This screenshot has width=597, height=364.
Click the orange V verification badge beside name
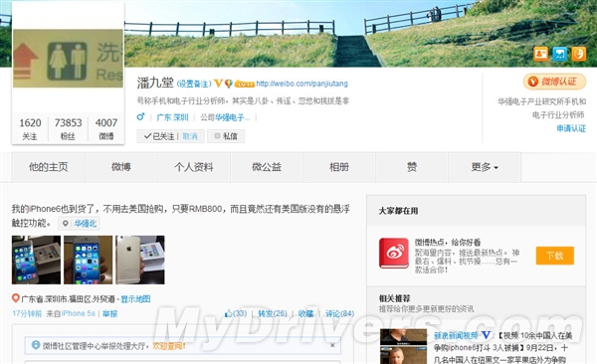click(218, 83)
